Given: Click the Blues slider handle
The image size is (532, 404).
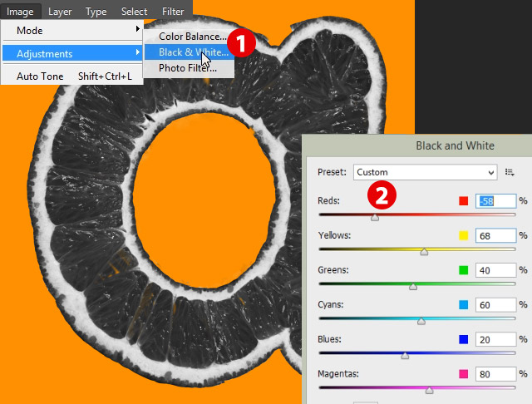Looking at the screenshot, I should pos(405,356).
